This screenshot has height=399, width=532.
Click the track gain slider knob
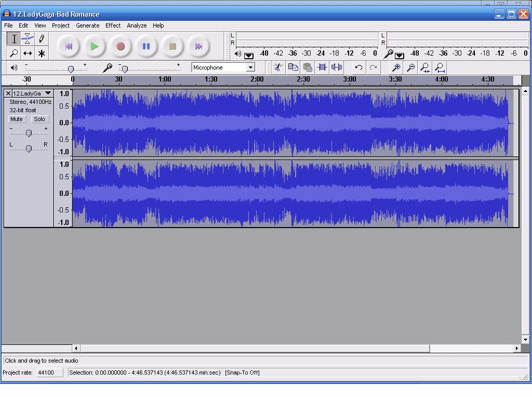pyautogui.click(x=29, y=134)
